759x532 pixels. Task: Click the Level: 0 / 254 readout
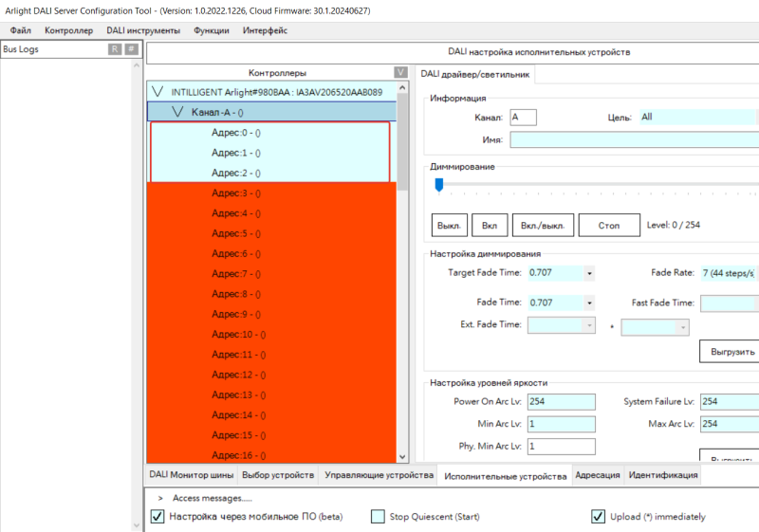(x=674, y=225)
